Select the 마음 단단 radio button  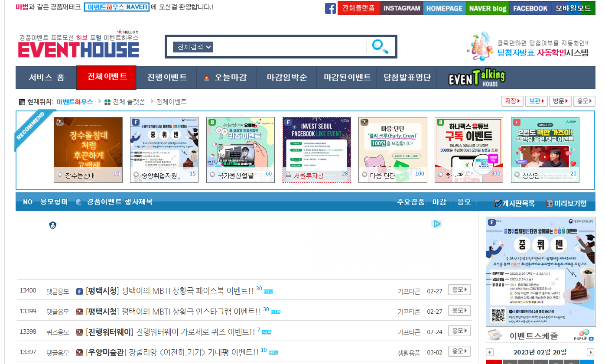coord(365,175)
